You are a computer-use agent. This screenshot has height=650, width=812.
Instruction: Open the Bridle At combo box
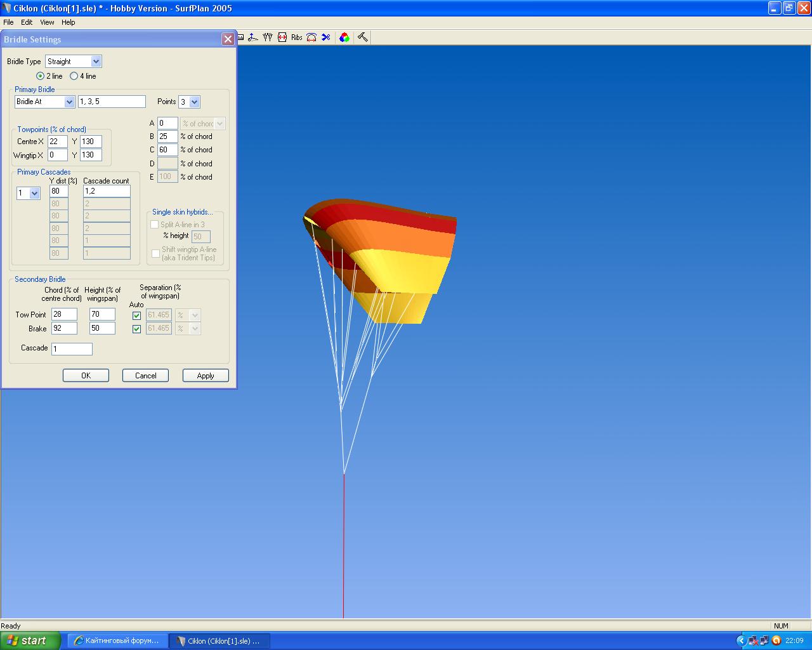(69, 102)
